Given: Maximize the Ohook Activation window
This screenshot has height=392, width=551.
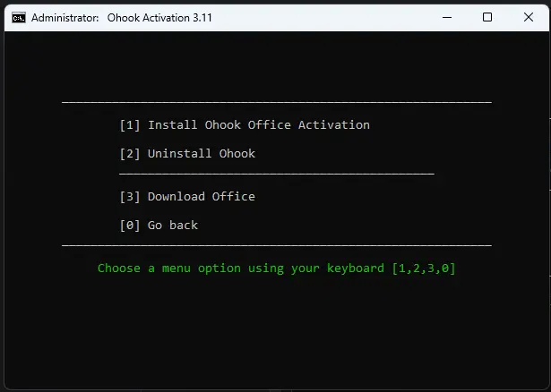Looking at the screenshot, I should [487, 17].
